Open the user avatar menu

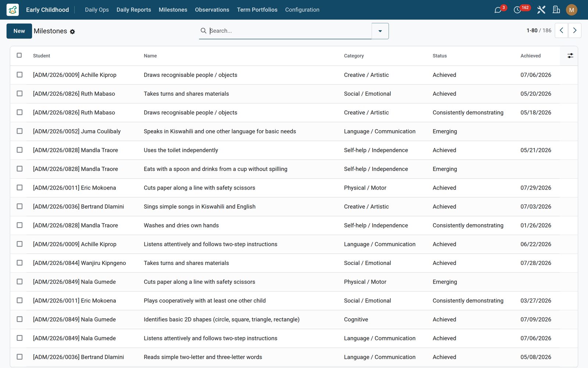pos(571,10)
